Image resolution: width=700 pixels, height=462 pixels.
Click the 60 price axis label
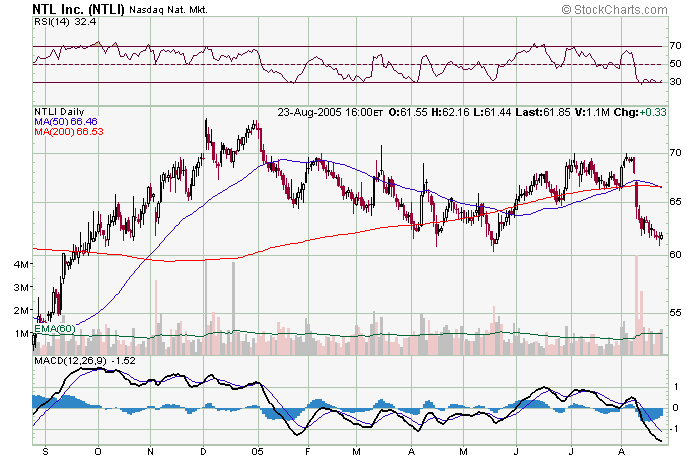click(x=675, y=254)
